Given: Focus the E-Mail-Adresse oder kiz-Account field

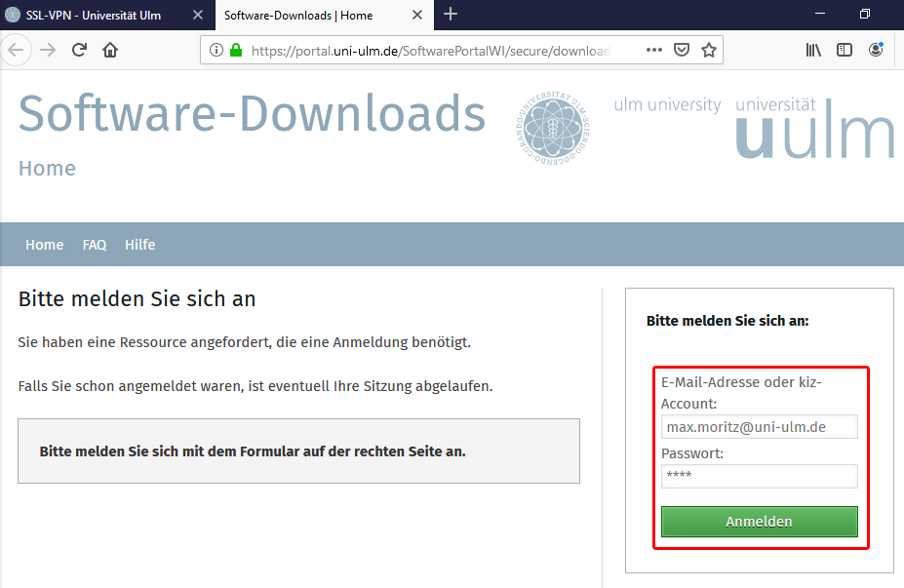Looking at the screenshot, I should tap(760, 426).
